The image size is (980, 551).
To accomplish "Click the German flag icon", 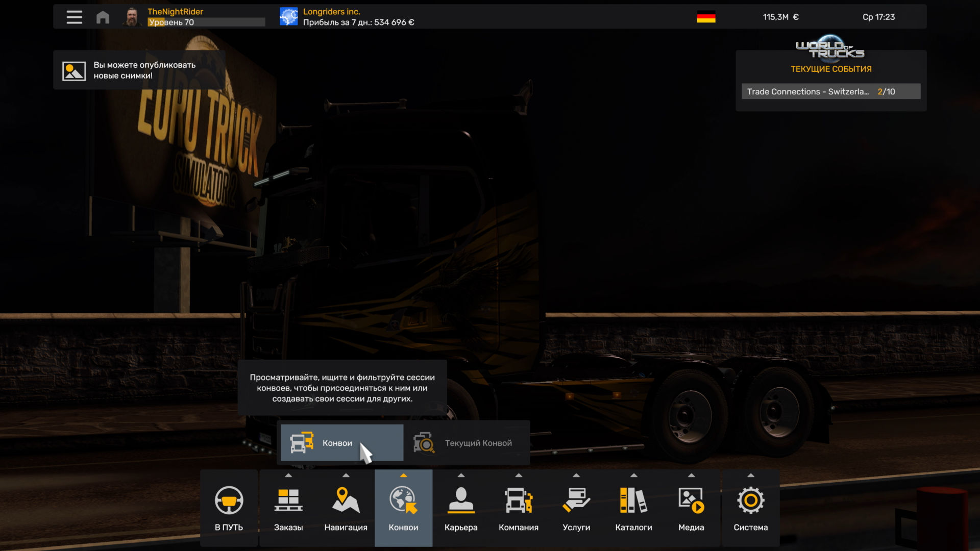I will click(706, 17).
